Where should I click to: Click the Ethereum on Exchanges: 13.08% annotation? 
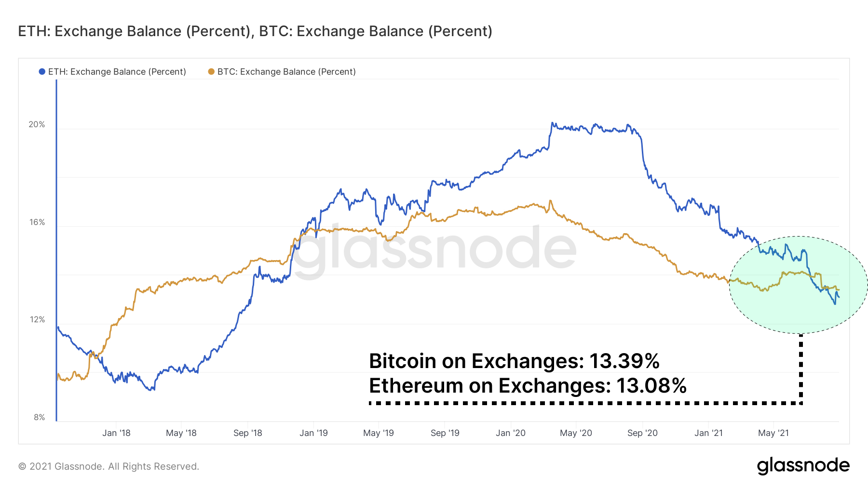(x=528, y=385)
